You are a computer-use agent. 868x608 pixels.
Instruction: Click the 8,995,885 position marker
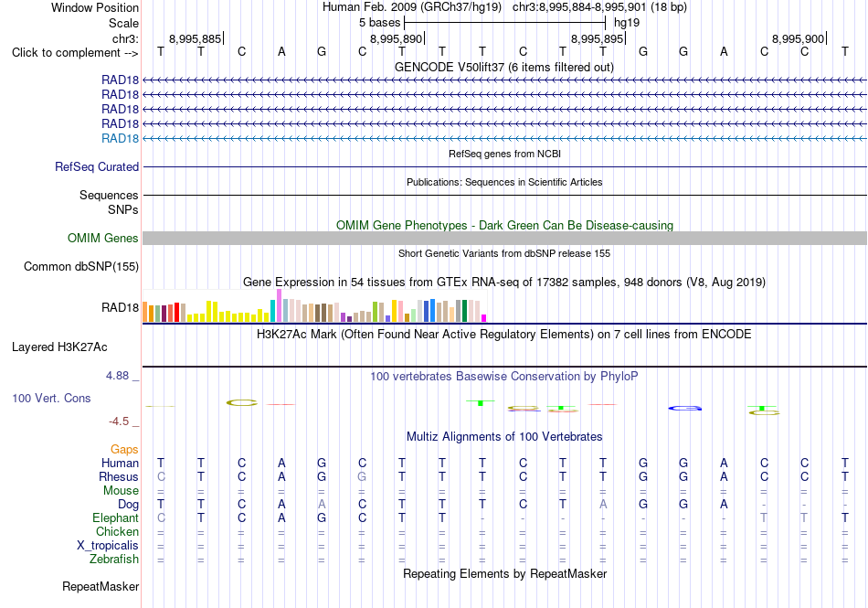point(195,38)
